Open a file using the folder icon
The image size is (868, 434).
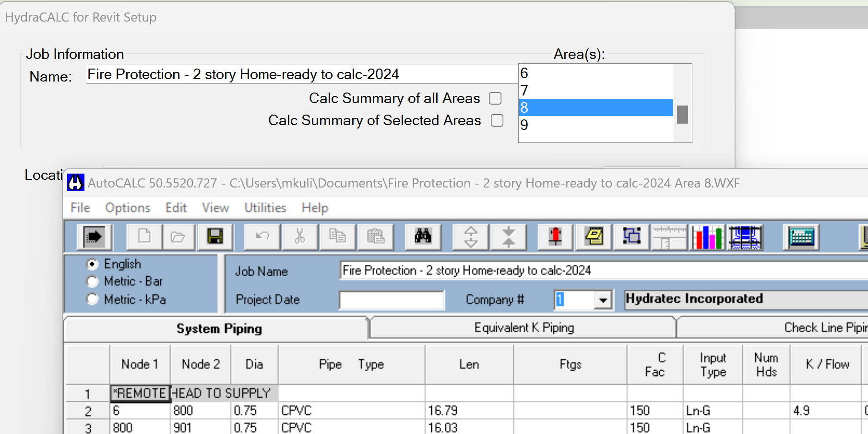click(x=178, y=236)
